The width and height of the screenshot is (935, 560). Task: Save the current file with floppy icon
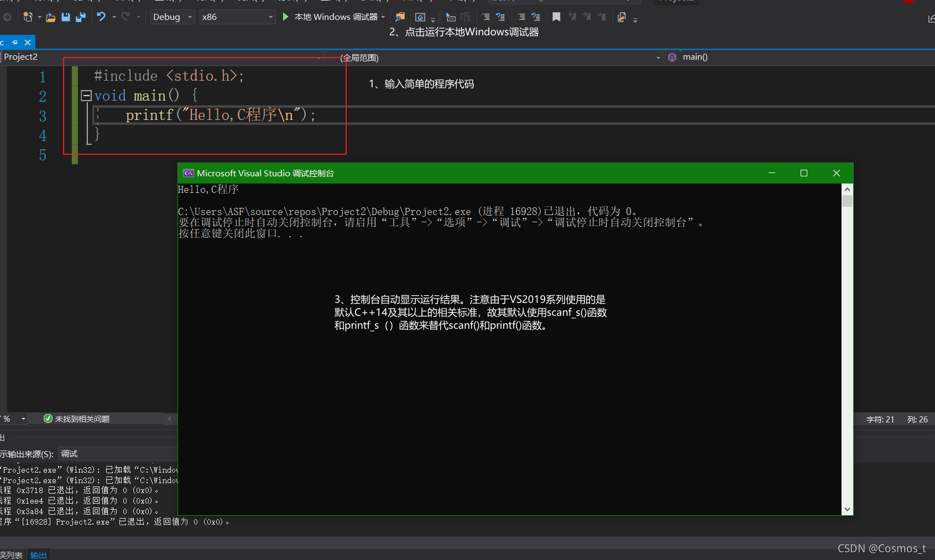coord(66,17)
